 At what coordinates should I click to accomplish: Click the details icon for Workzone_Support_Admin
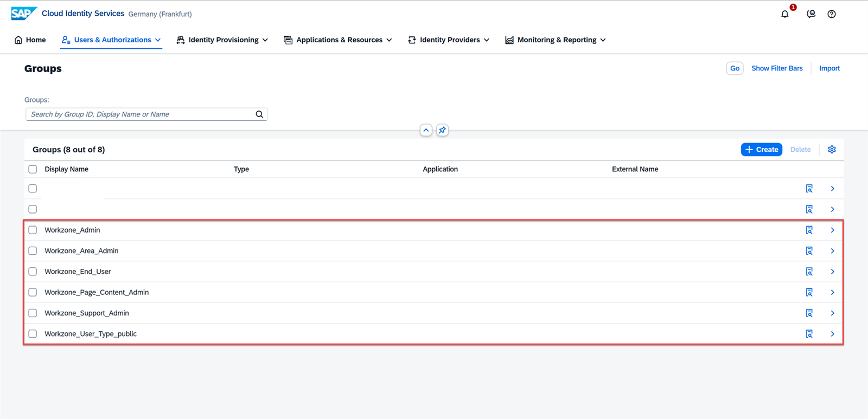[809, 313]
